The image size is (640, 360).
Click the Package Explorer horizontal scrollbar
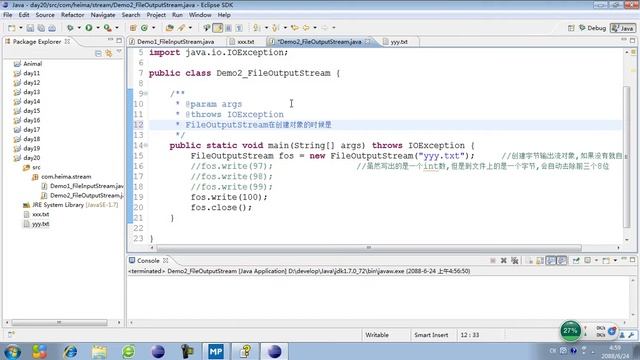[x=59, y=322]
